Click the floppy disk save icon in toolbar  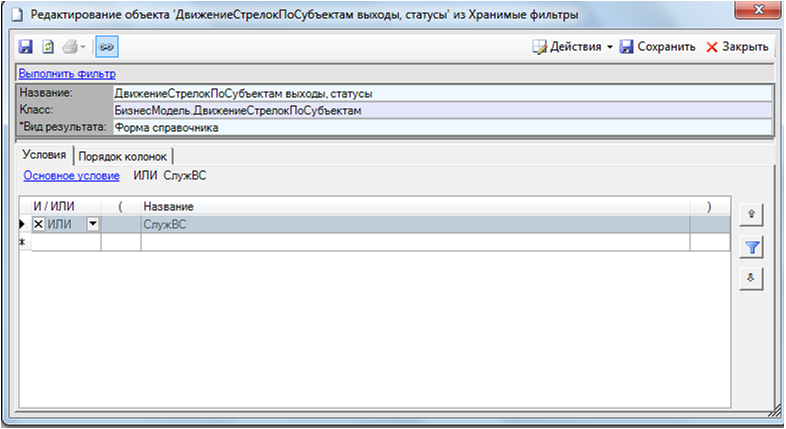[x=25, y=47]
